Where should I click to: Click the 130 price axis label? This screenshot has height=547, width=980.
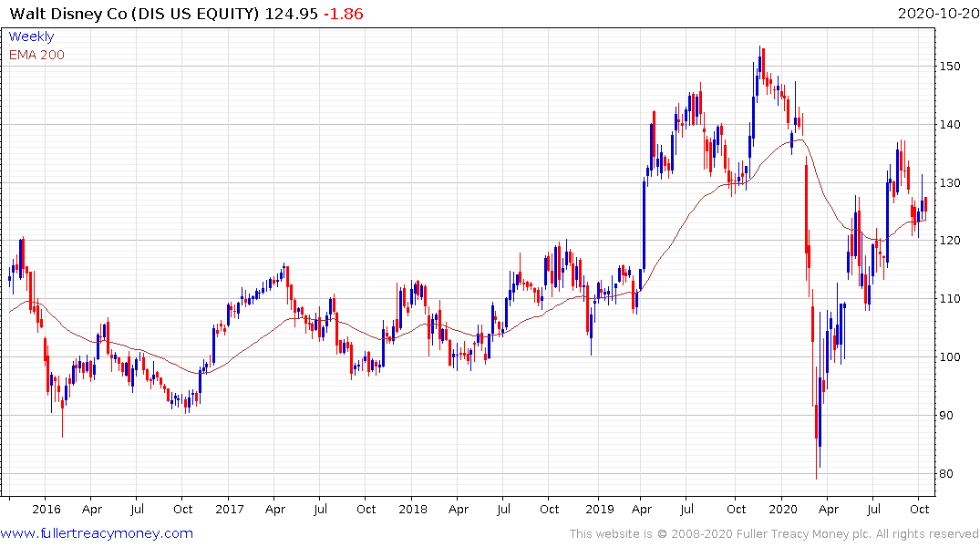click(950, 183)
